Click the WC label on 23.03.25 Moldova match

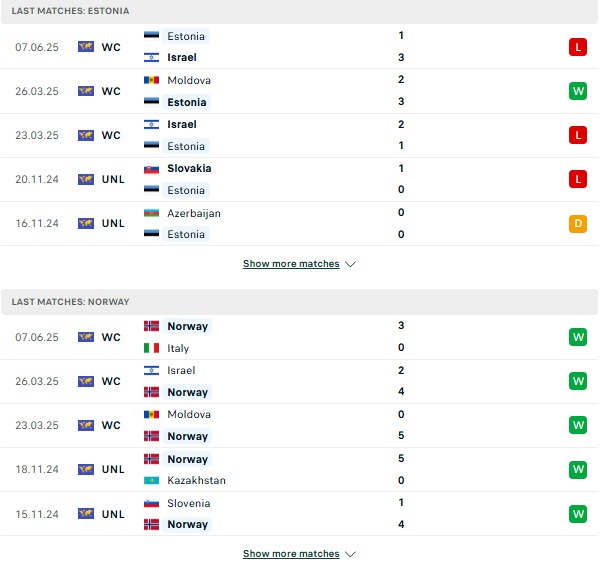(111, 425)
